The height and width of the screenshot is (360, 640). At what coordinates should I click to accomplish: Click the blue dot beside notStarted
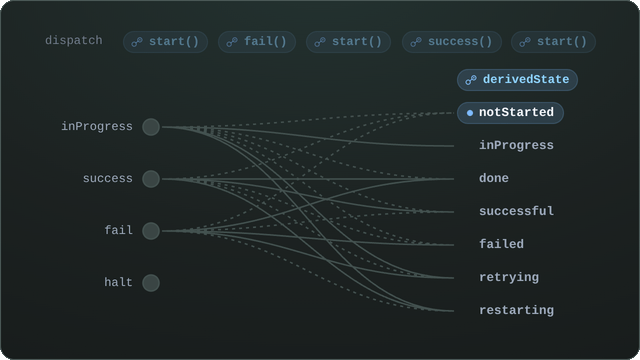coord(470,113)
